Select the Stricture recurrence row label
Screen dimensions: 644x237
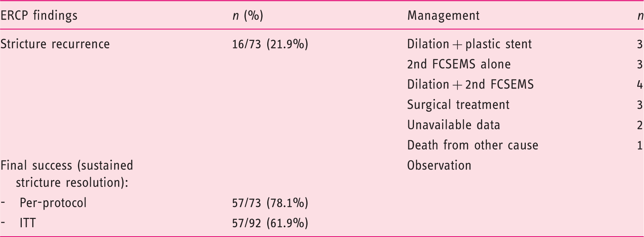55,44
